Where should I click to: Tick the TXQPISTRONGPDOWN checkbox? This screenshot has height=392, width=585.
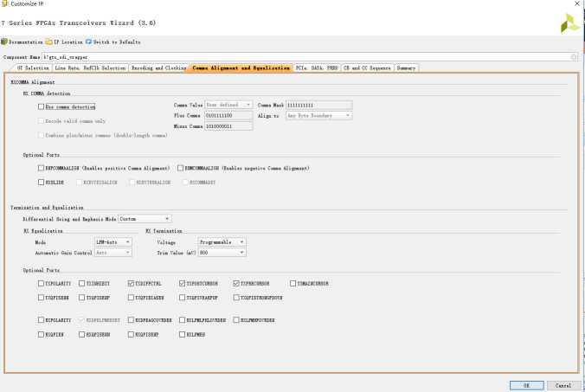coord(236,298)
